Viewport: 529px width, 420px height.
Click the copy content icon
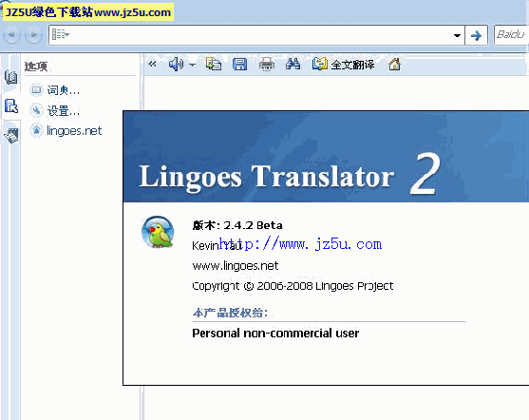coord(214,64)
